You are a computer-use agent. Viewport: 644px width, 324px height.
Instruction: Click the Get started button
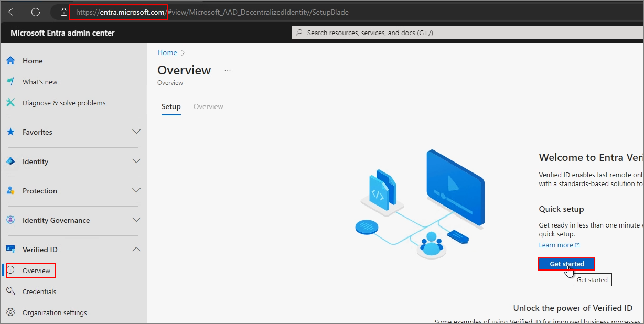tap(567, 264)
